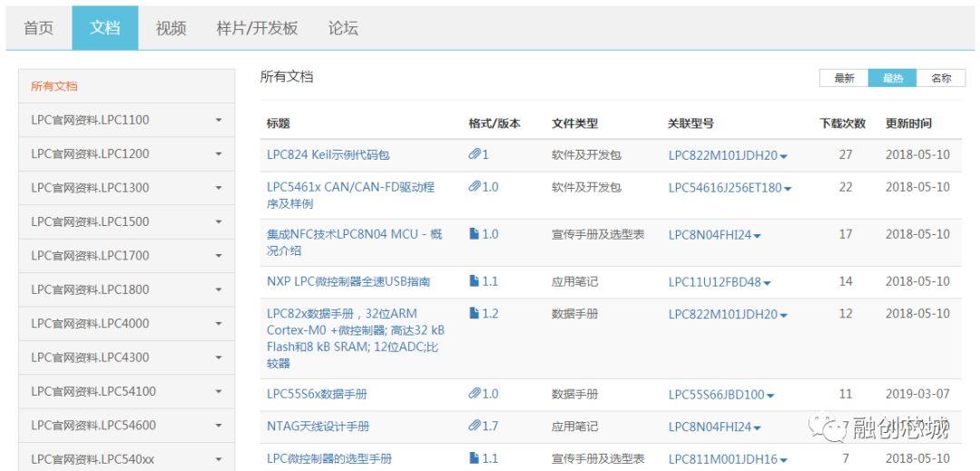Click the 标题 column header

click(279, 123)
